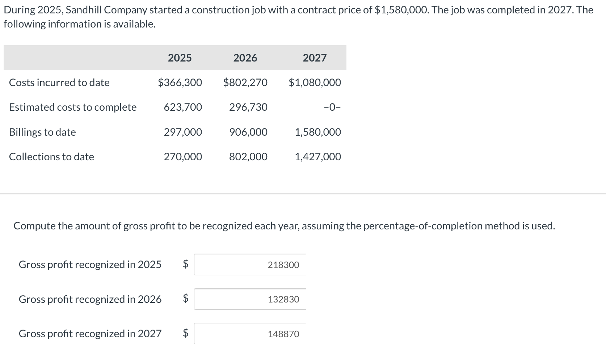Select the 2025 column header
The height and width of the screenshot is (364, 606).
[x=180, y=58]
